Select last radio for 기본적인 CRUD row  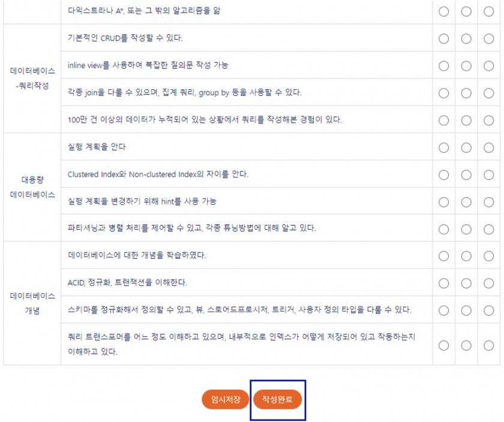(x=488, y=39)
